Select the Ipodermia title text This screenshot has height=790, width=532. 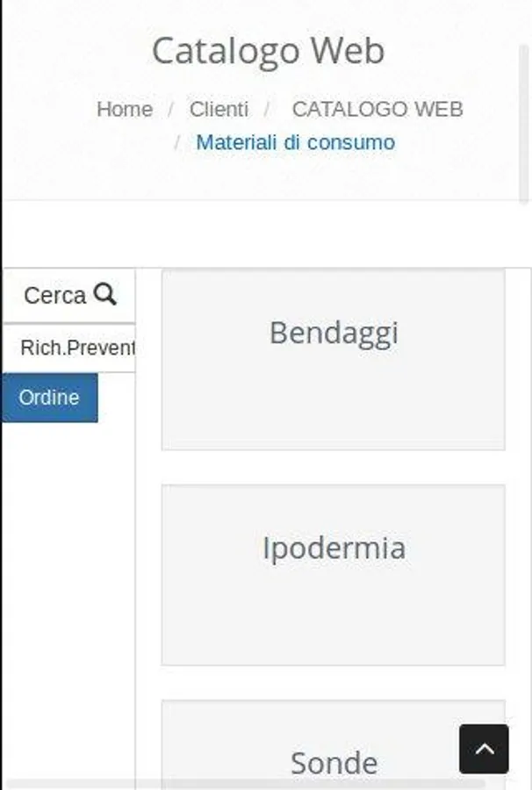click(x=334, y=549)
